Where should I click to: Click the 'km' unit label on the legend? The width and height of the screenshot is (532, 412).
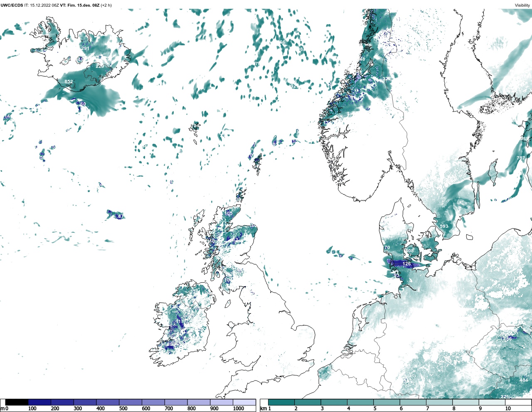[263, 409]
